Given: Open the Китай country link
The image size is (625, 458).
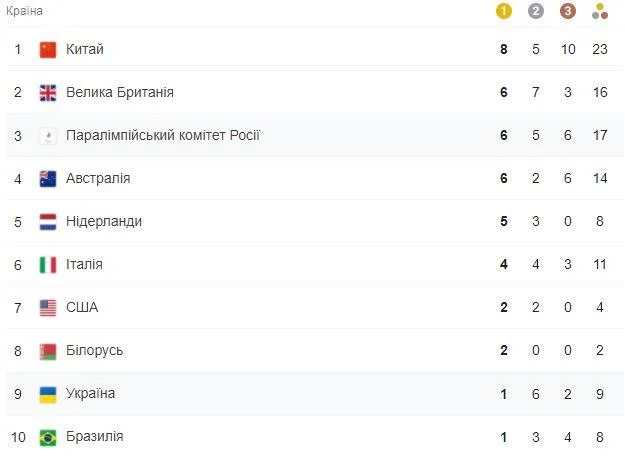Looking at the screenshot, I should point(85,49).
